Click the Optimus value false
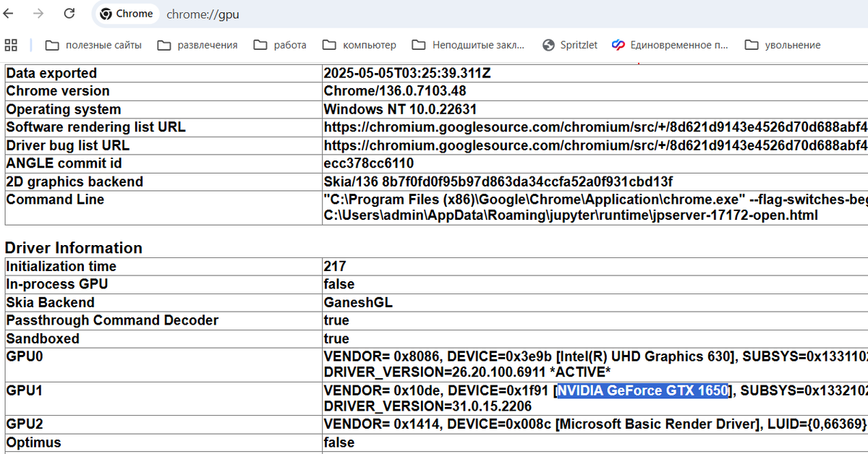This screenshot has width=868, height=454. (339, 442)
